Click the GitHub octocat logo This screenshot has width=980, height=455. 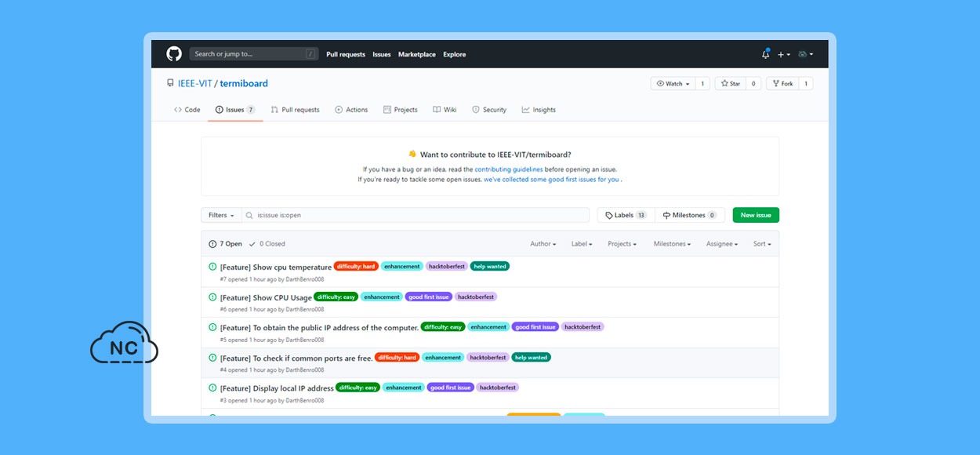pyautogui.click(x=174, y=54)
